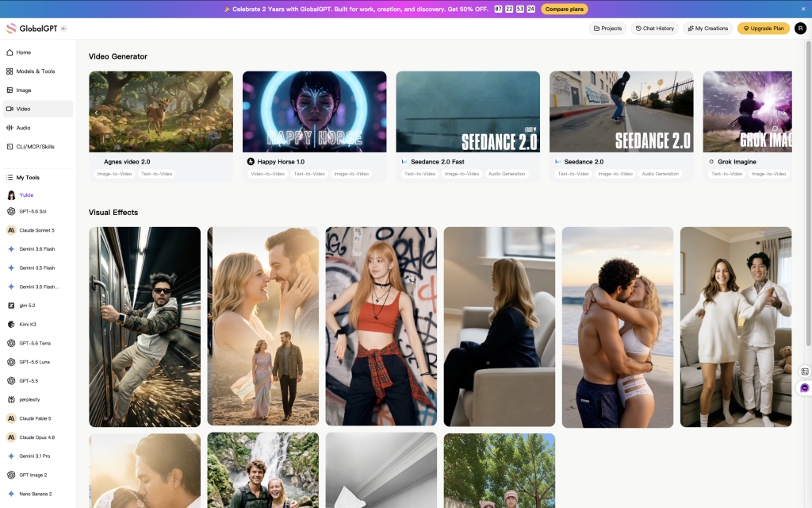Dismiss the anniversary promo banner
812x508 pixels.
tap(803, 9)
